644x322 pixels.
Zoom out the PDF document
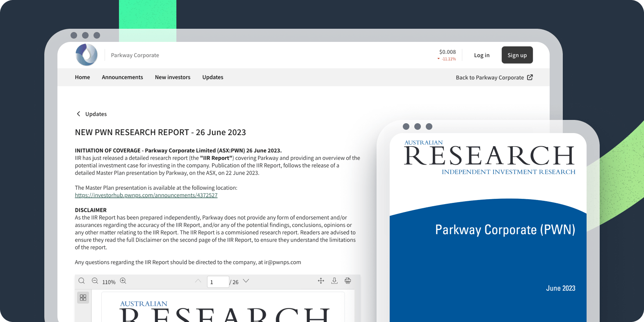point(95,281)
